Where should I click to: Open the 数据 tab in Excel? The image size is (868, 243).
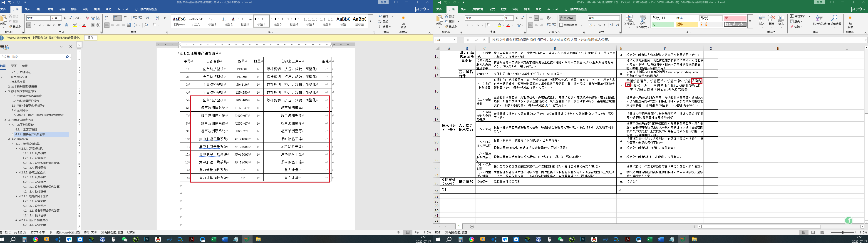pos(503,10)
